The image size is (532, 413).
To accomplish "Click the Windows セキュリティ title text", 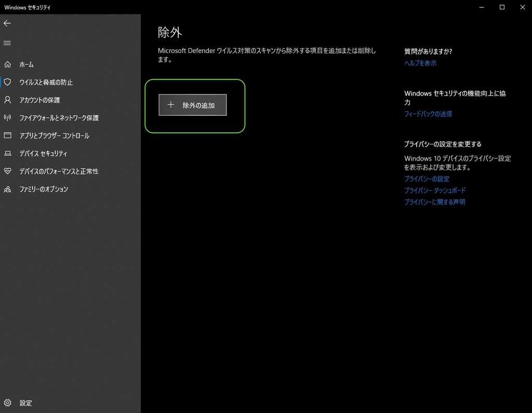I will coord(27,7).
